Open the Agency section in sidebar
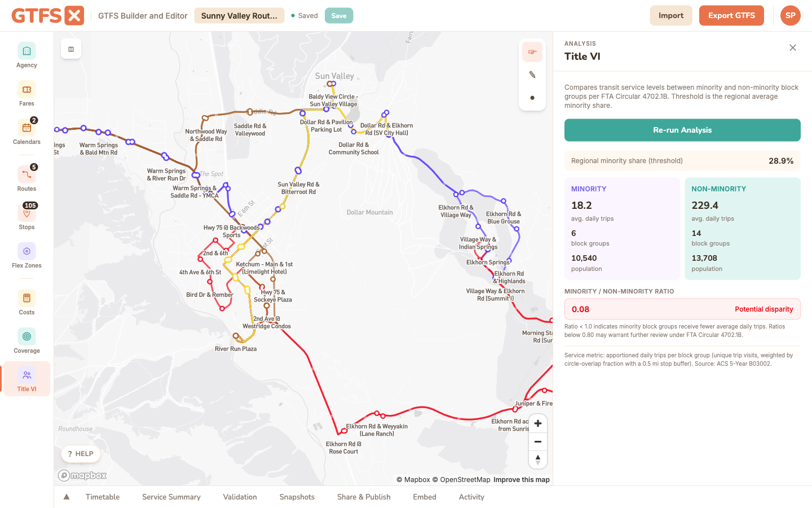This screenshot has width=812, height=508. click(27, 55)
